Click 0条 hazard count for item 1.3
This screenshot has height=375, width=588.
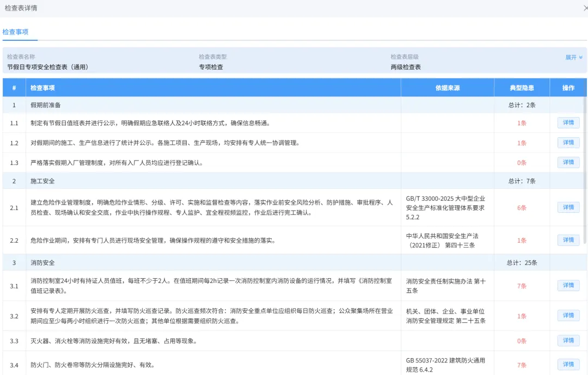(522, 163)
